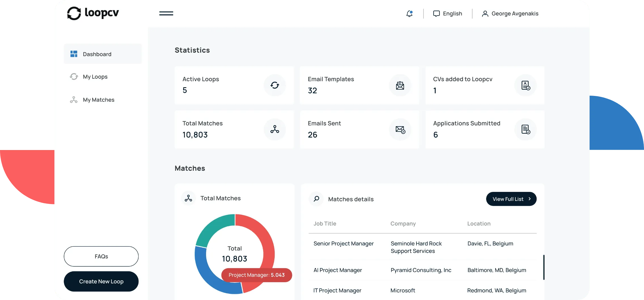Click the Create New Loop button
Image resolution: width=644 pixels, height=300 pixels.
click(x=101, y=281)
